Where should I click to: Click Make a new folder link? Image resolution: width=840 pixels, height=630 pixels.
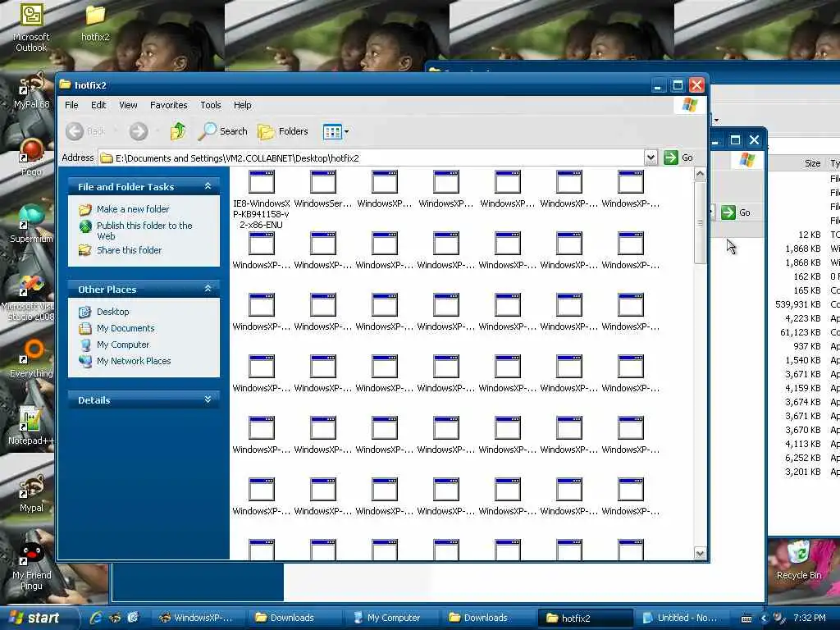click(x=133, y=209)
